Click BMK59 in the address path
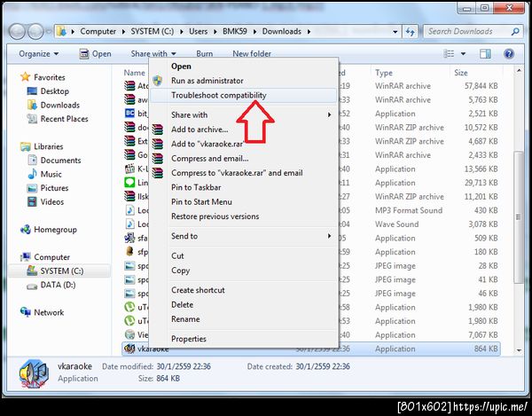532x416 pixels. (235, 32)
